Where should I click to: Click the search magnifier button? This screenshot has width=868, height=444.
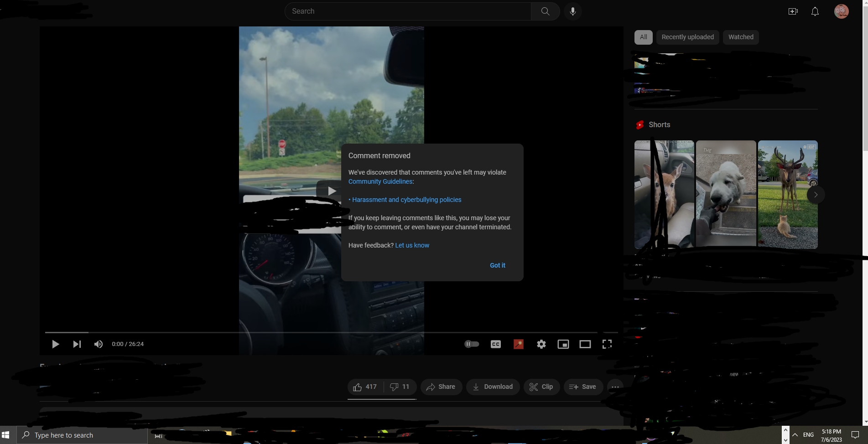(545, 11)
